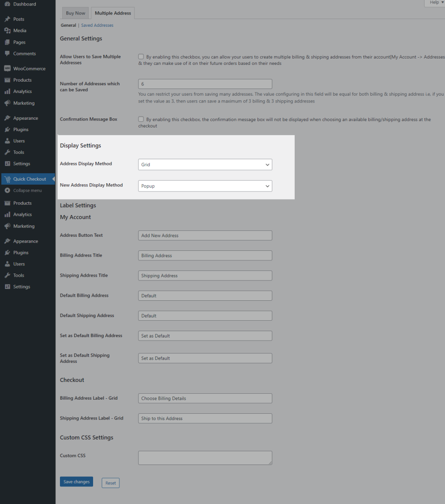Viewport: 445px width, 504px height.
Task: Focus the Number of Addresses field
Action: (x=205, y=84)
